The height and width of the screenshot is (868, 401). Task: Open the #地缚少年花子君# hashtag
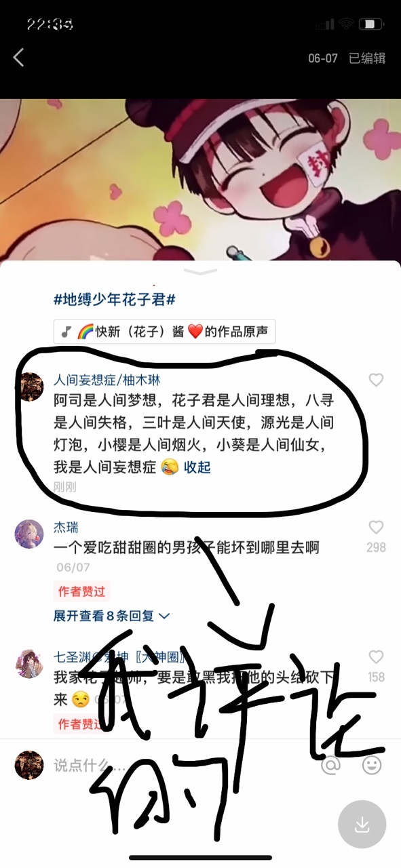point(115,299)
